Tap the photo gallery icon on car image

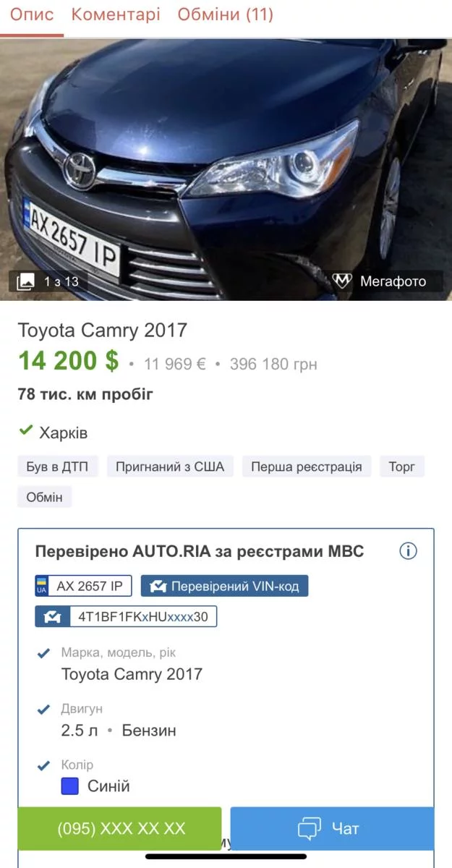coord(25,281)
